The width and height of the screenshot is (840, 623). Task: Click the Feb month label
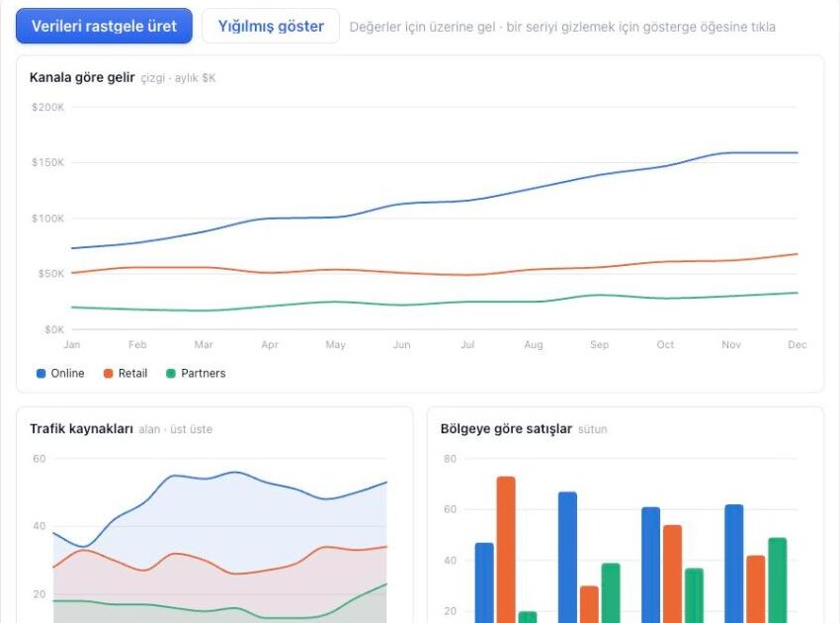(137, 345)
